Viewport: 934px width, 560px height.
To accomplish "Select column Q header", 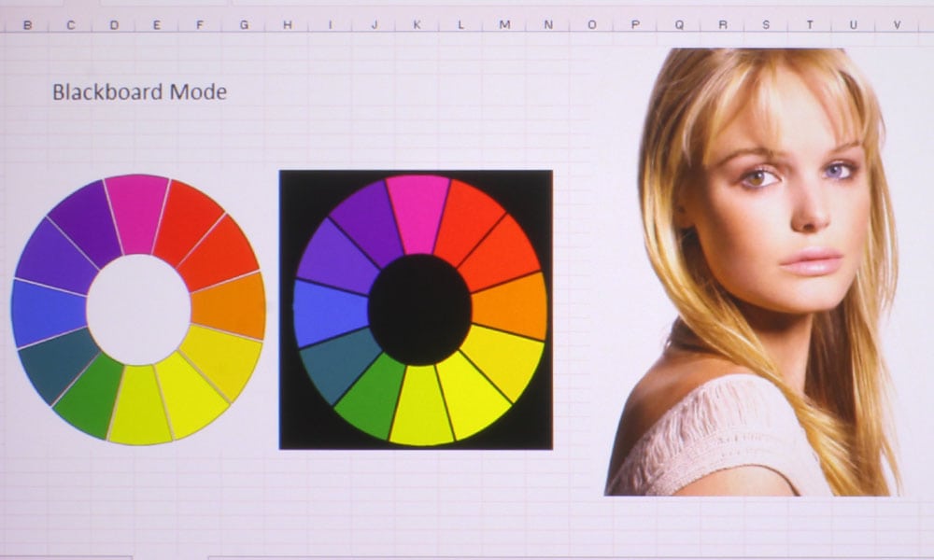I will [679, 25].
